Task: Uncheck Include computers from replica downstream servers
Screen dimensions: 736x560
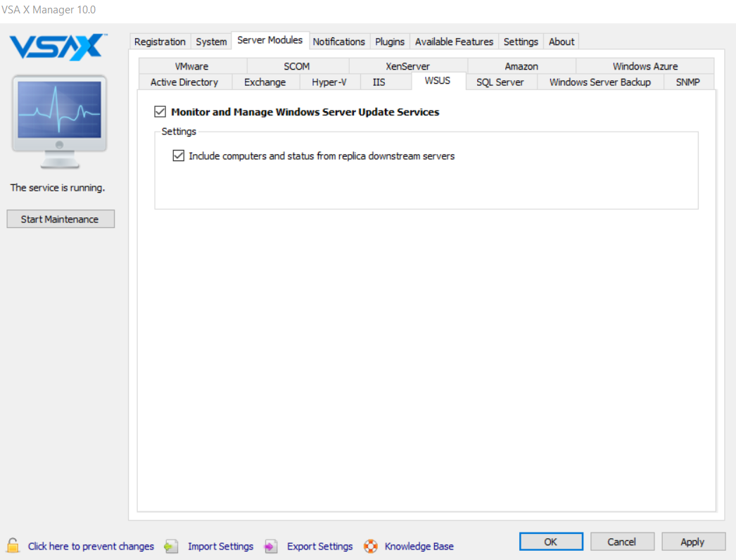Action: tap(178, 155)
